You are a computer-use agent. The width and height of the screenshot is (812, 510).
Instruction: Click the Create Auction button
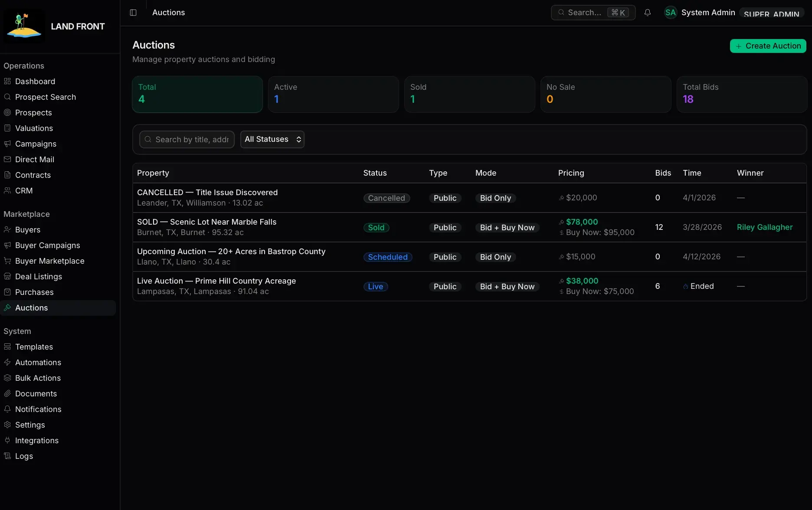coord(768,46)
